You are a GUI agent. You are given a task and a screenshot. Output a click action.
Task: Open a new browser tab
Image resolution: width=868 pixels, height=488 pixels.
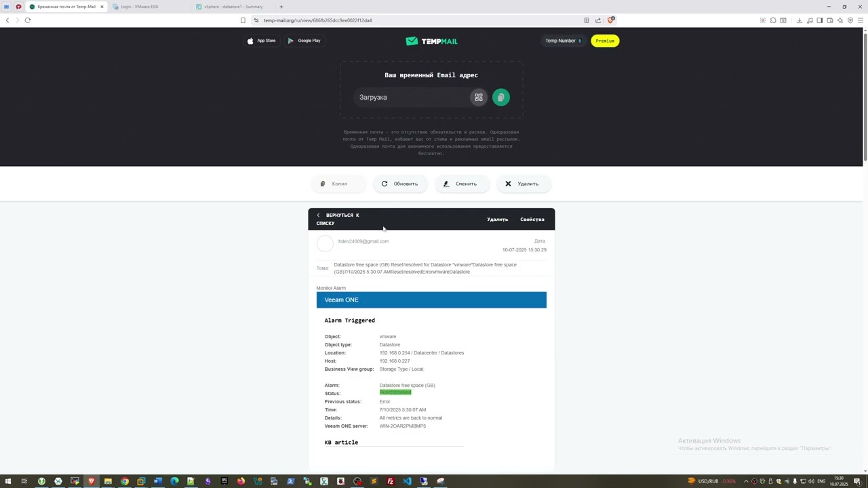tap(281, 7)
